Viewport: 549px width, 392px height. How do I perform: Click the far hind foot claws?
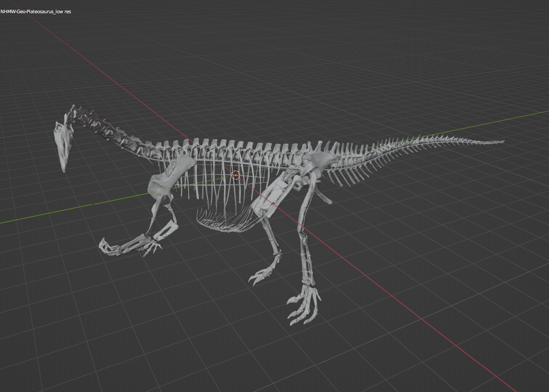260,276
